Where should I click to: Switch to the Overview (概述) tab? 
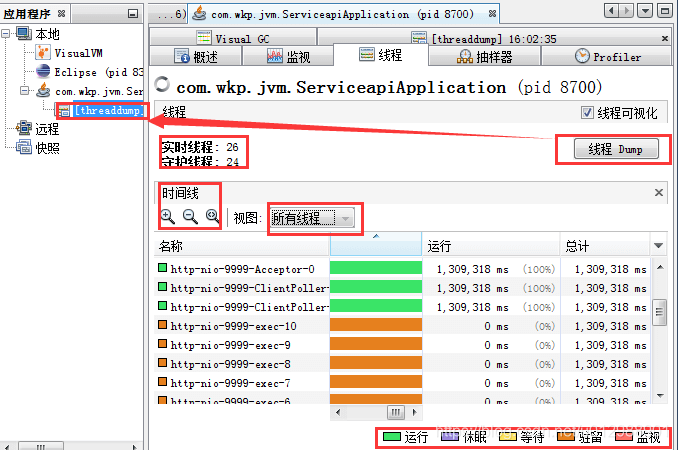tap(196, 56)
